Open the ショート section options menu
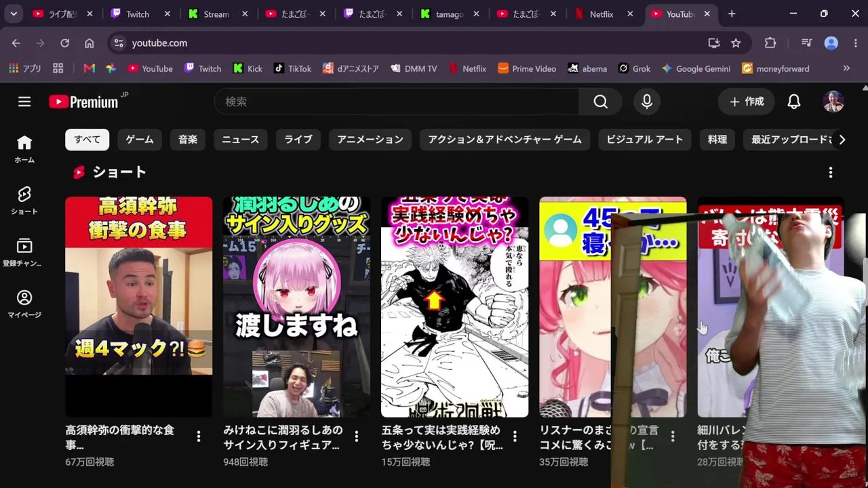Viewport: 868px width, 488px height. [x=831, y=173]
